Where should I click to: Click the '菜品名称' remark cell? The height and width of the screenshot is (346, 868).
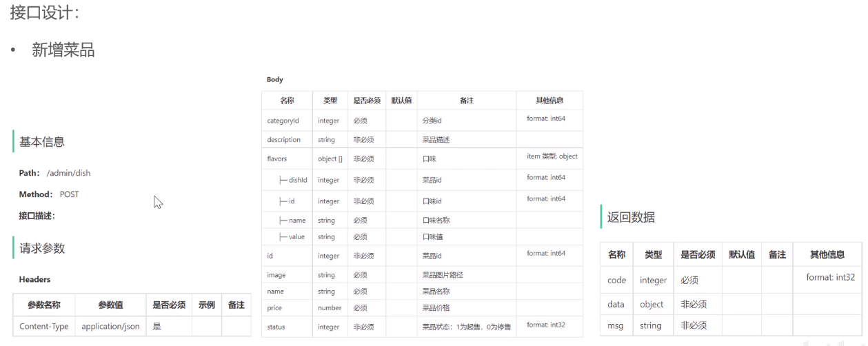(436, 291)
